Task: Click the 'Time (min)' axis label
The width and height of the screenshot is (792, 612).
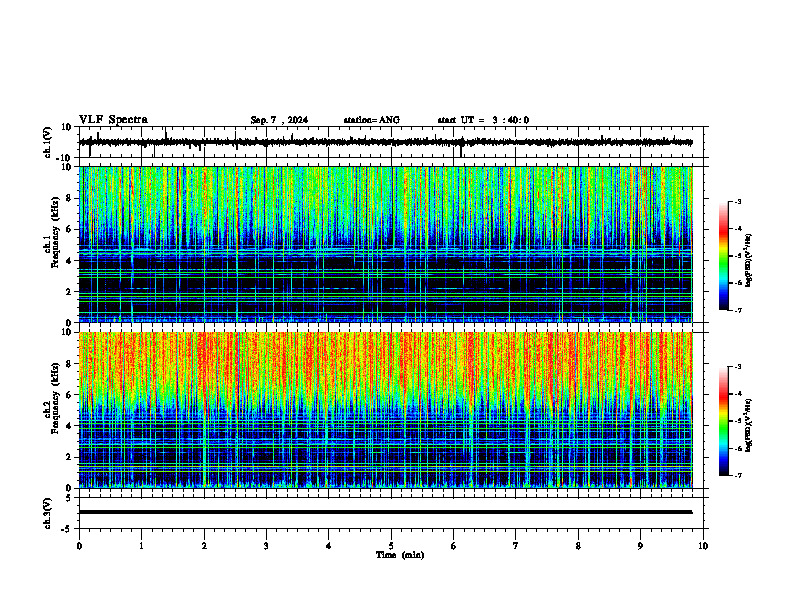Action: click(x=400, y=555)
